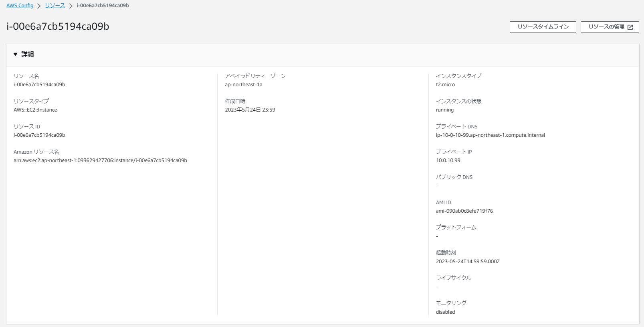
Task: Click the private IP 10.0.10.99
Action: click(x=448, y=160)
